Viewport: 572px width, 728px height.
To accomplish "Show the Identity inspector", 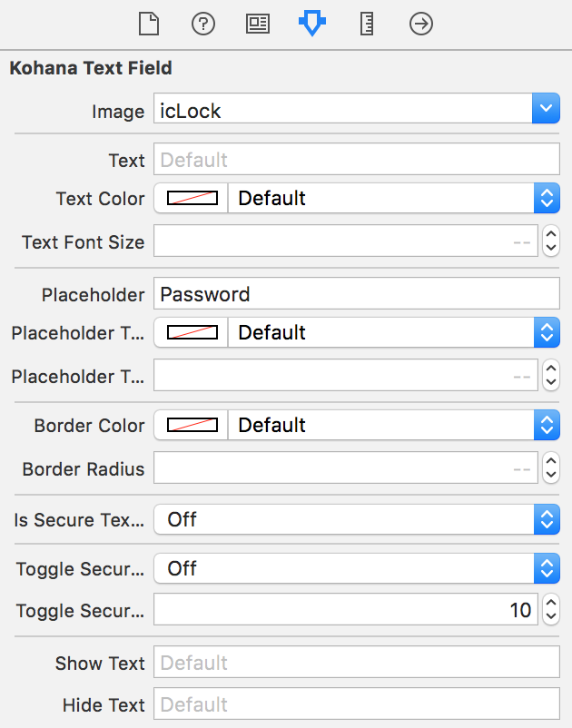I will tap(258, 24).
